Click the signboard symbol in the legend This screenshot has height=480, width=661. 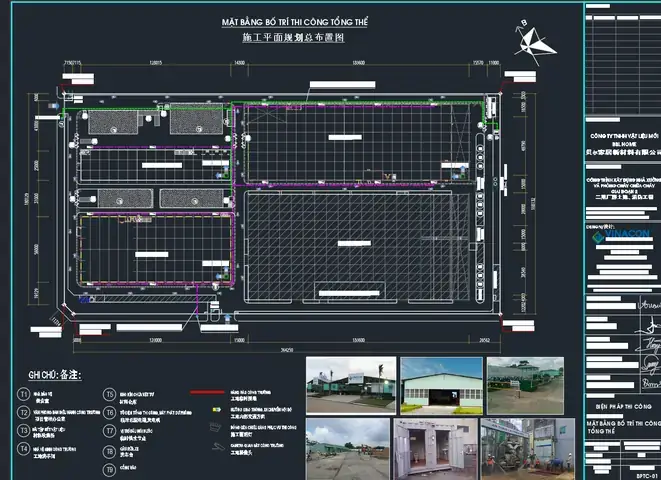215,427
